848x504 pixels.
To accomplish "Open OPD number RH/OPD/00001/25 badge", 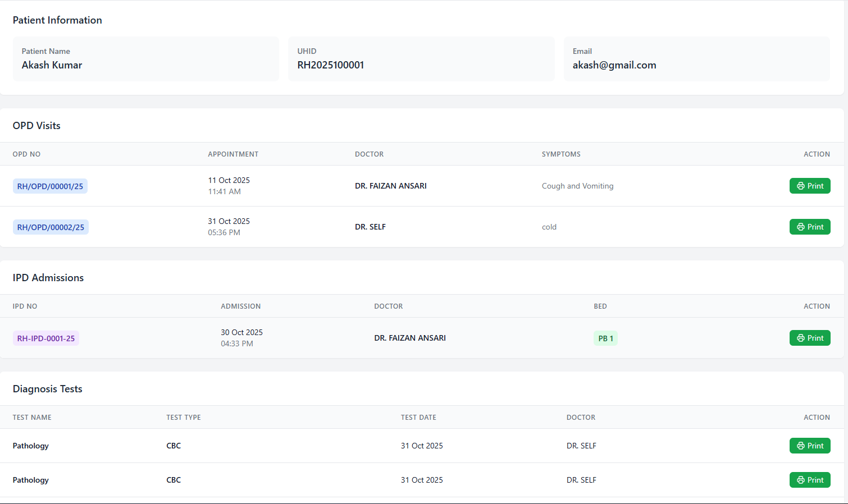I will (50, 186).
